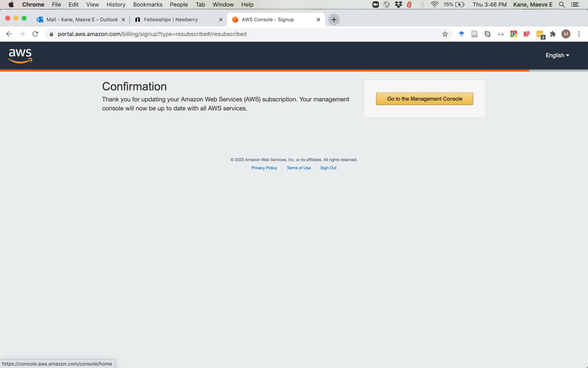Open Spotlight search magnifier icon
The image size is (588, 368).
click(562, 5)
